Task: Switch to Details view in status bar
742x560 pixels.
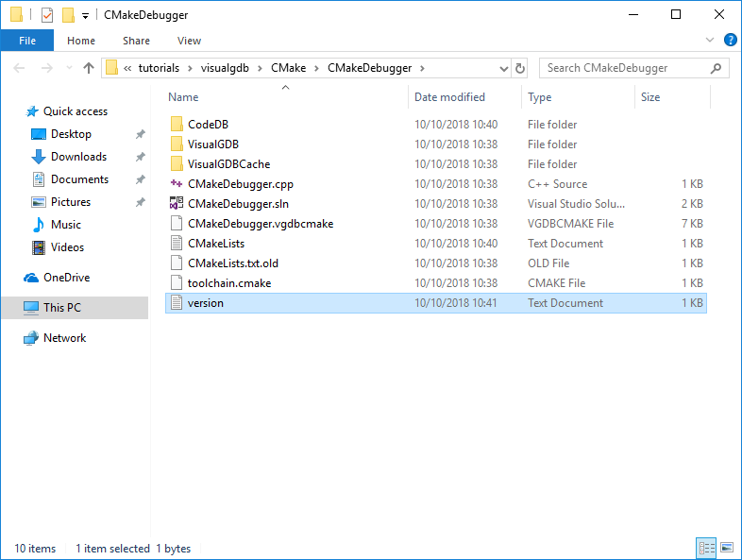Action: click(x=706, y=548)
